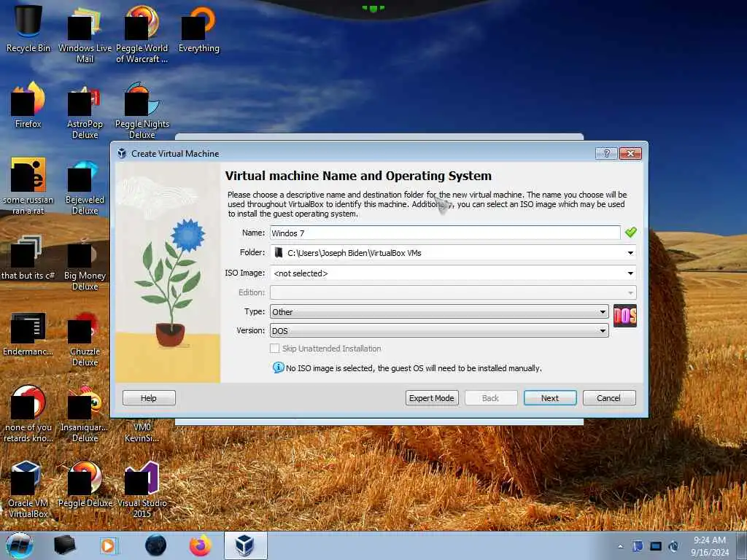Screen dimensions: 747x560
Task: Click the dialog's question mark help button
Action: point(606,153)
